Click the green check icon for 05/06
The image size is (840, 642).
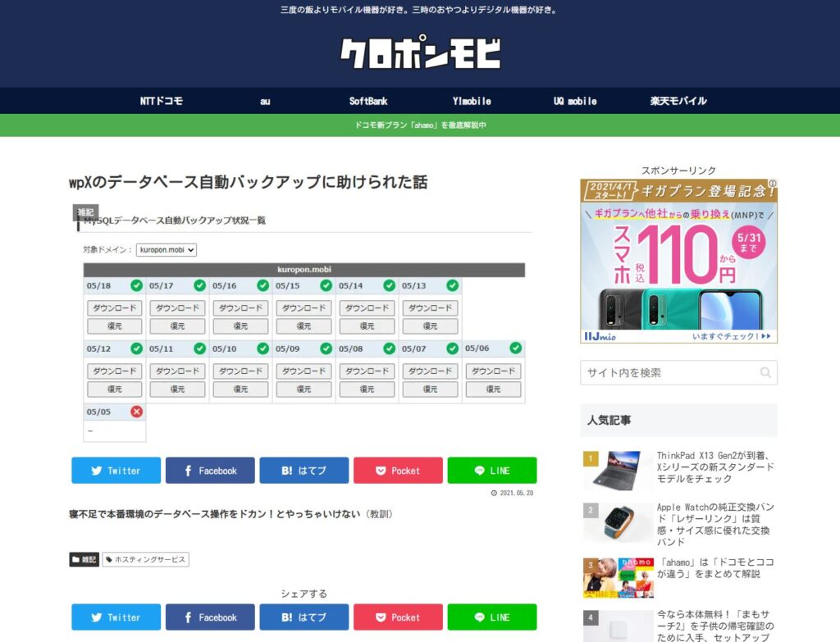[516, 348]
